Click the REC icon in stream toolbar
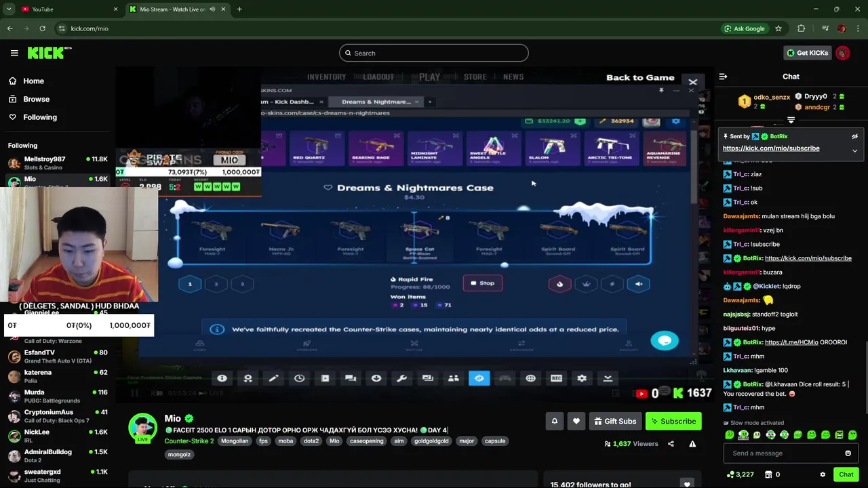Image resolution: width=868 pixels, height=488 pixels. [x=556, y=378]
